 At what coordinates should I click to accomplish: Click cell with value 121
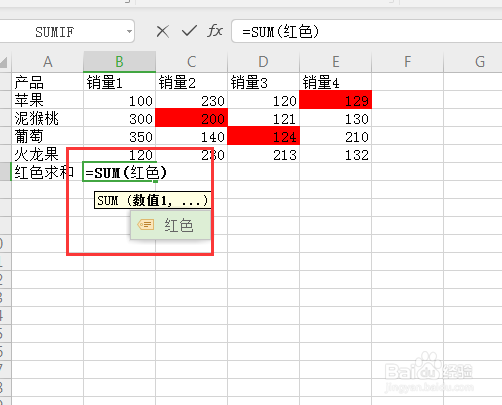263,118
